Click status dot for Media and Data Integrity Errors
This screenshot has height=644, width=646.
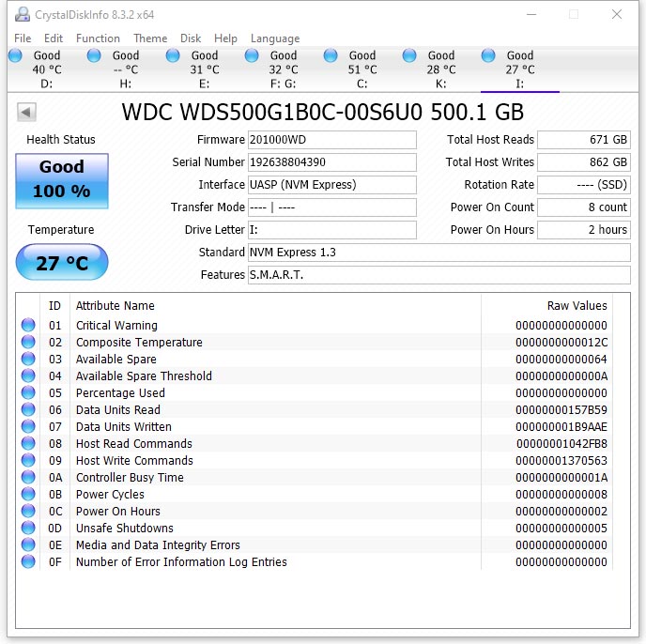[x=28, y=544]
